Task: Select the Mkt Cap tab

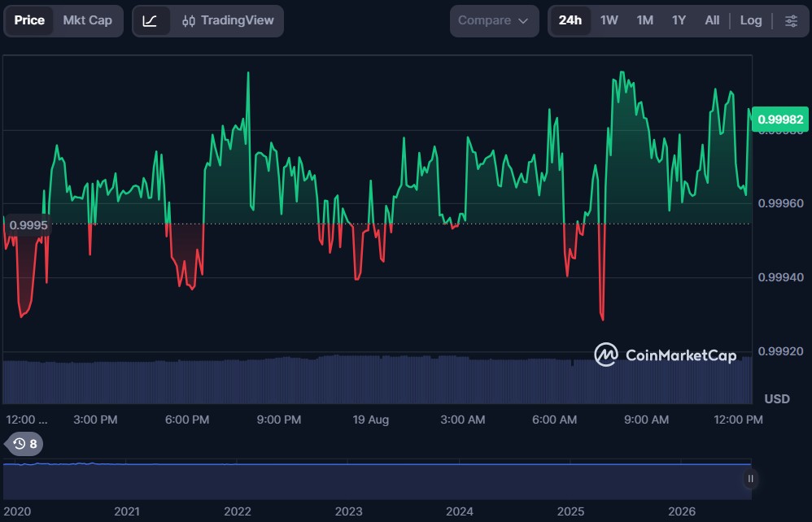Action: click(x=88, y=20)
